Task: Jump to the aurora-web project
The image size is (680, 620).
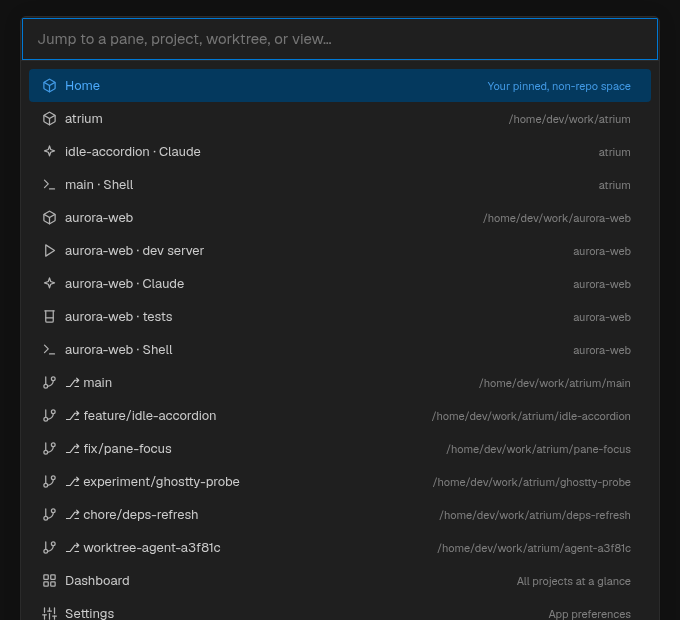Action: [340, 217]
